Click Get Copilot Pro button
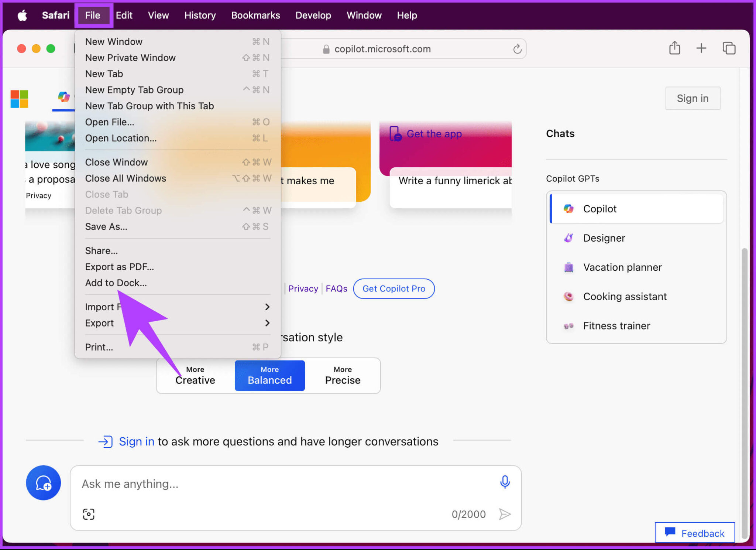The width and height of the screenshot is (756, 550). coord(394,288)
